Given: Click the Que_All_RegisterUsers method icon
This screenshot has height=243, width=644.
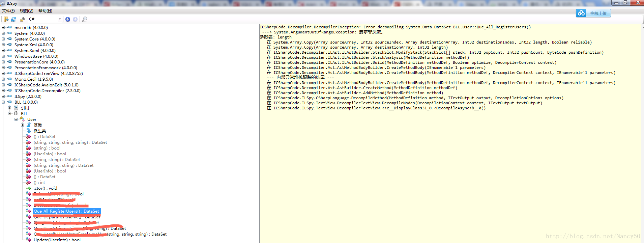Looking at the screenshot, I should pos(29,211).
